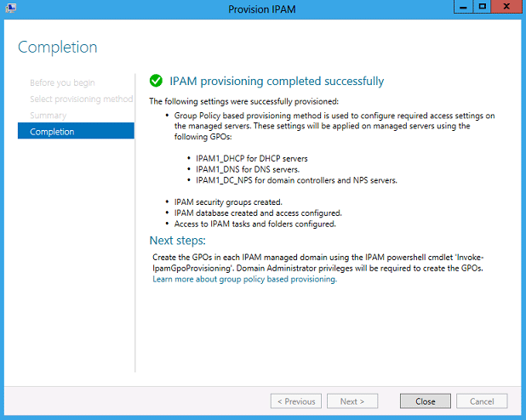
Task: Click the 'Provision IPAM' window title text
Action: pos(262,9)
